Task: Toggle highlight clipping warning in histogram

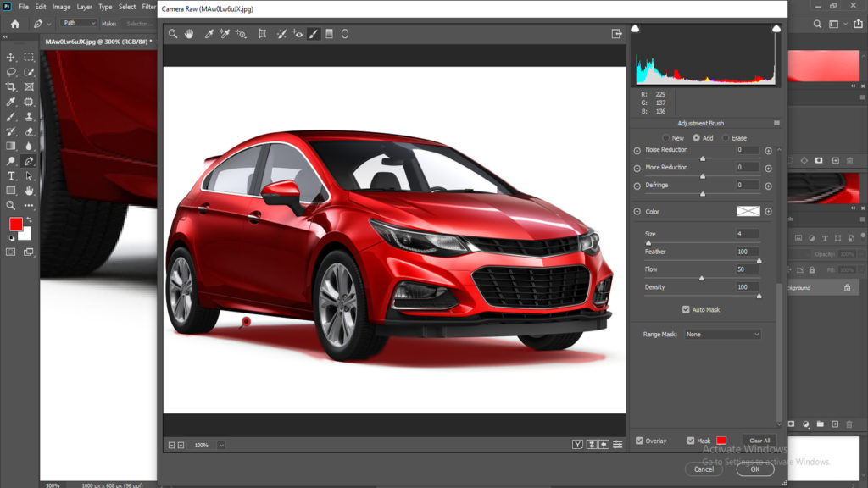Action: (x=776, y=28)
